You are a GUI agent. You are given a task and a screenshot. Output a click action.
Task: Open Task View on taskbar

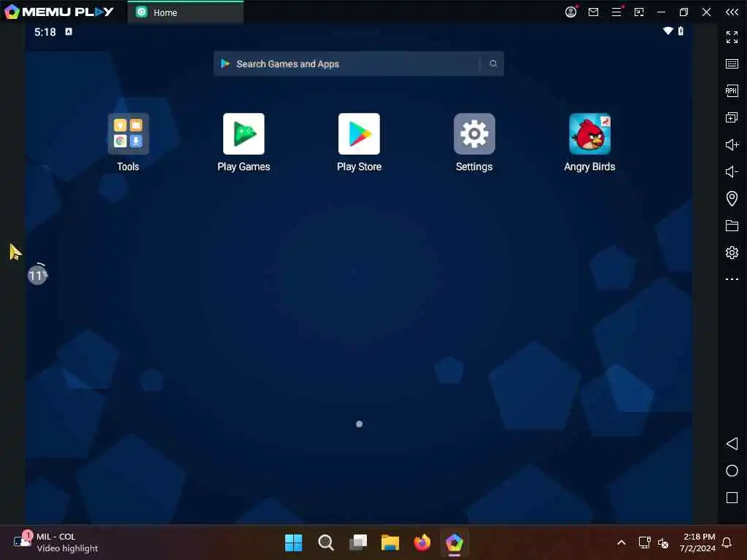(358, 542)
